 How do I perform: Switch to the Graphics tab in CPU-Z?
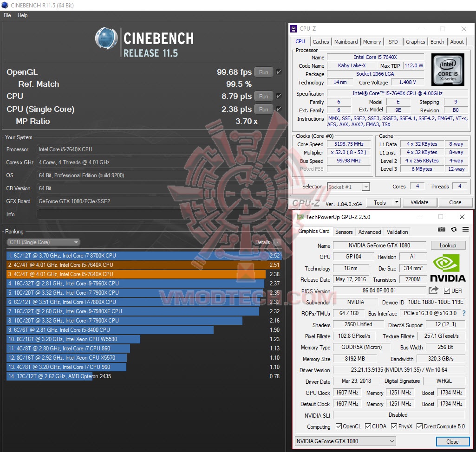point(415,42)
